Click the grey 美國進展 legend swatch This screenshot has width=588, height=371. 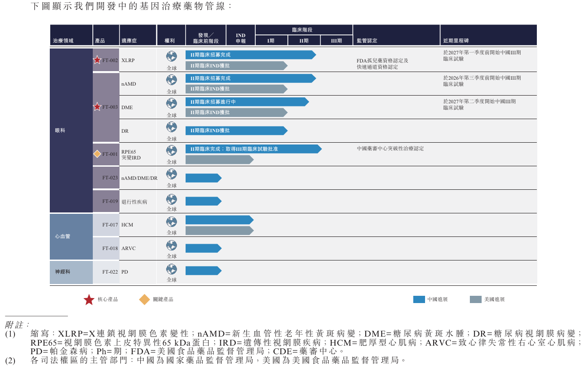click(x=476, y=299)
